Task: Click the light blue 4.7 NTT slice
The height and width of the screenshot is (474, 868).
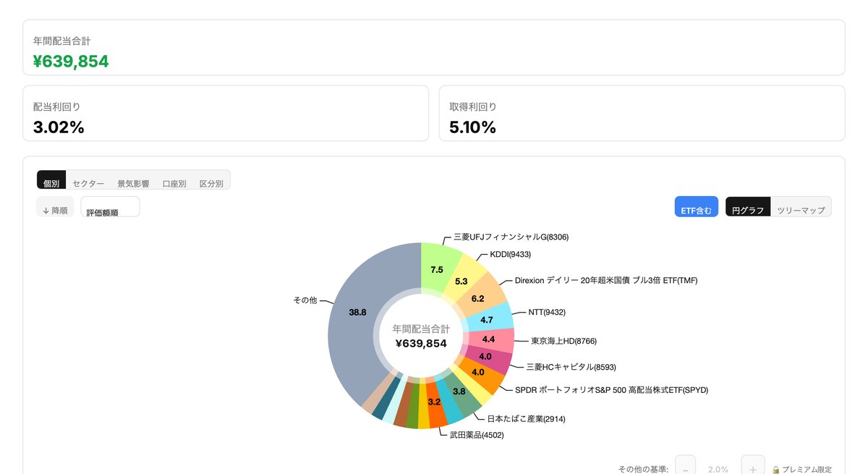Action: 487,319
